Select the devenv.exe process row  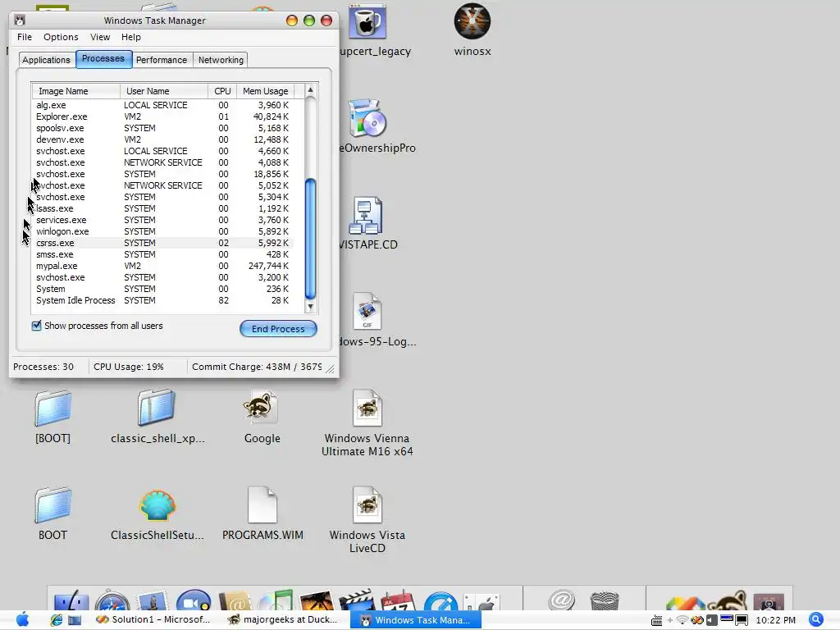[x=163, y=139]
